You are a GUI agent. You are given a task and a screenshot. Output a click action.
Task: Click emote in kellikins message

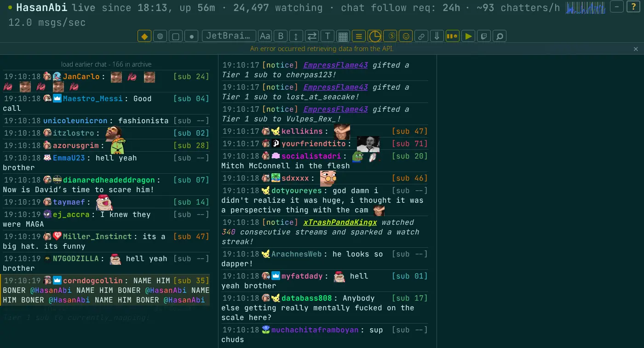point(342,131)
